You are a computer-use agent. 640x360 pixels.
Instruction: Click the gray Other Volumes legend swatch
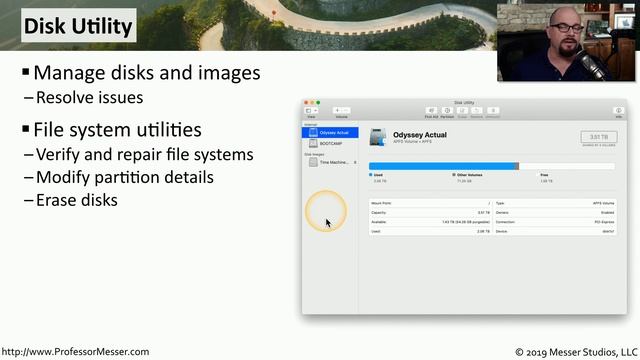point(454,175)
